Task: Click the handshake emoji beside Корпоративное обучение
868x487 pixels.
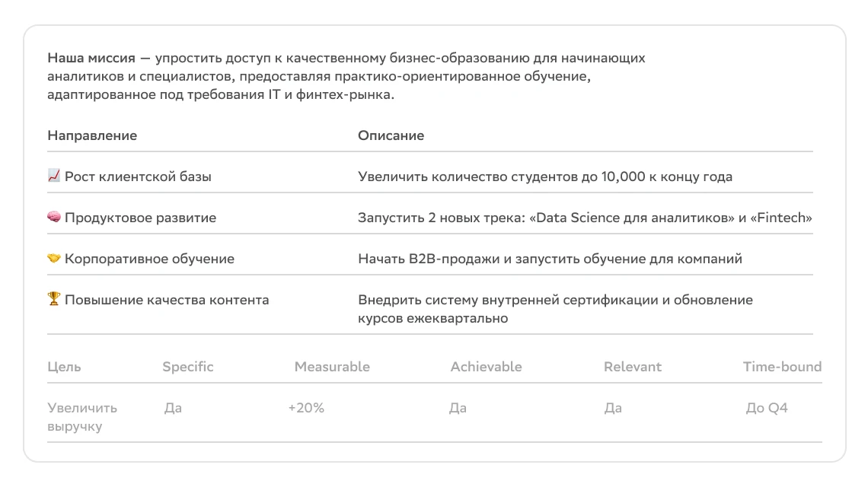Action: (x=54, y=259)
